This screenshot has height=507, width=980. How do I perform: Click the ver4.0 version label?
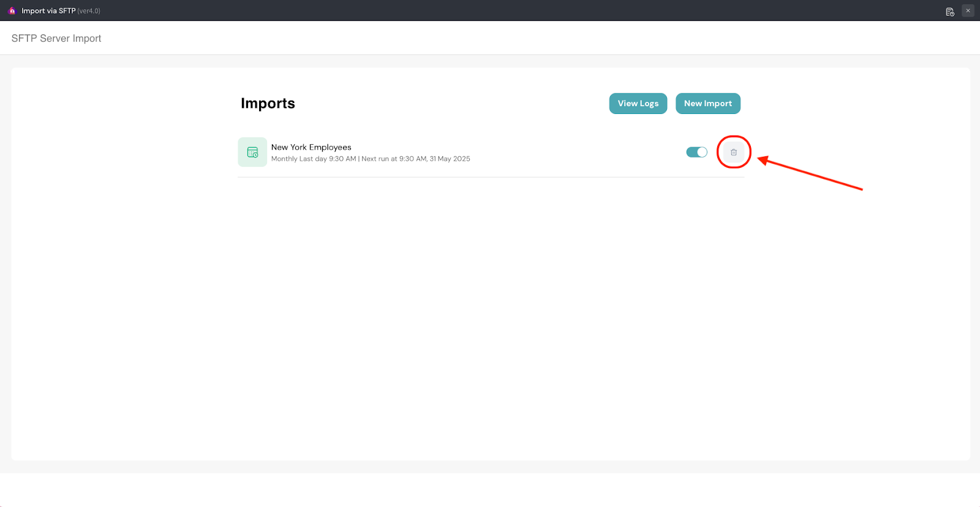(x=89, y=11)
